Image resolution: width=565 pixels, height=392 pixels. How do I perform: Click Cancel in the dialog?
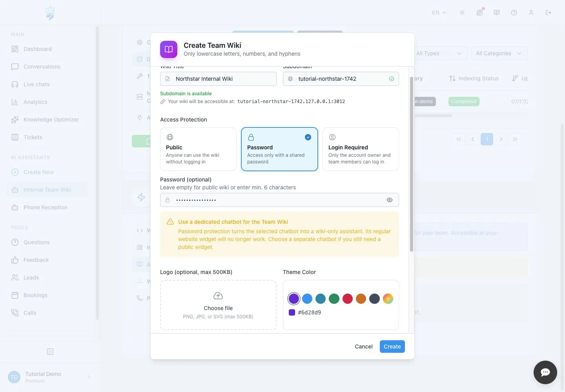tap(364, 347)
